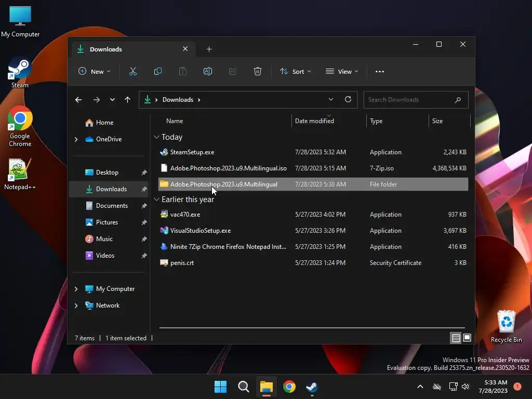Go forward with the right arrow
Viewport: 532px width, 399px height.
(x=96, y=100)
